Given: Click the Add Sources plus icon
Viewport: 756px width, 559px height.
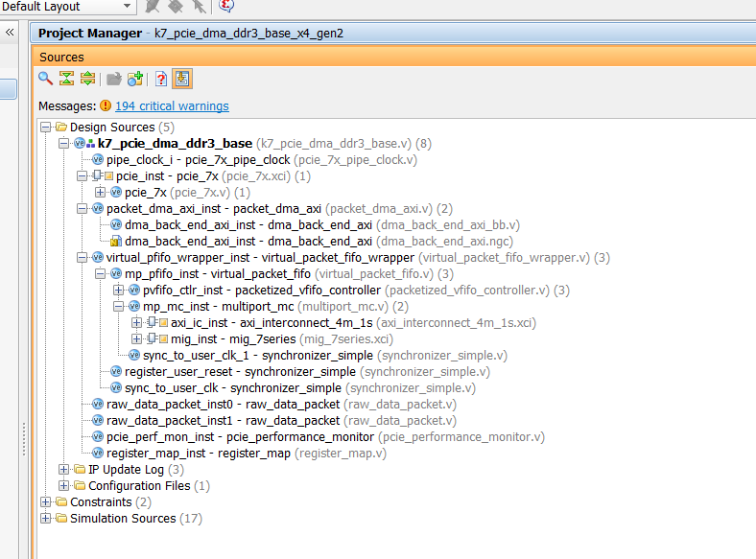Looking at the screenshot, I should 134,79.
